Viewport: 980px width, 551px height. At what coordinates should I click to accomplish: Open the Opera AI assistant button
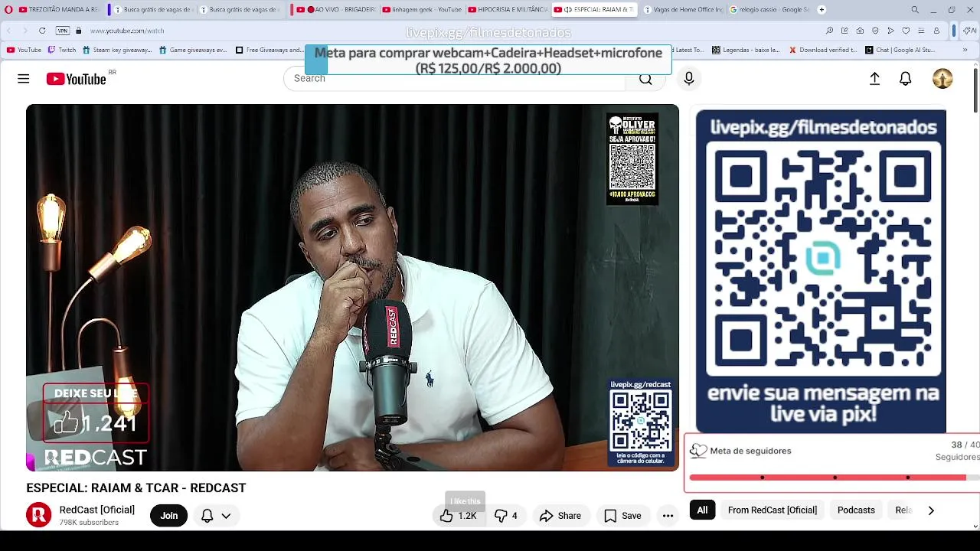pos(969,31)
